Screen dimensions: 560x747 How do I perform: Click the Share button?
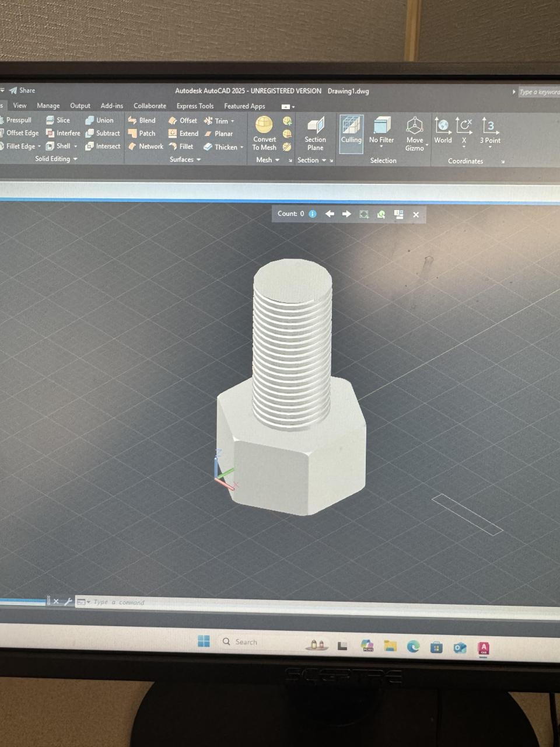click(x=22, y=90)
